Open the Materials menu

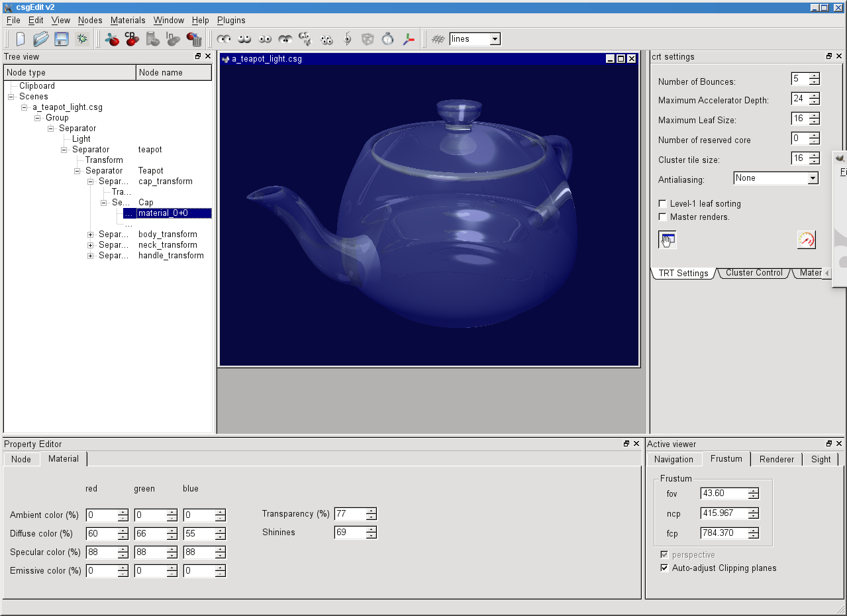[128, 21]
